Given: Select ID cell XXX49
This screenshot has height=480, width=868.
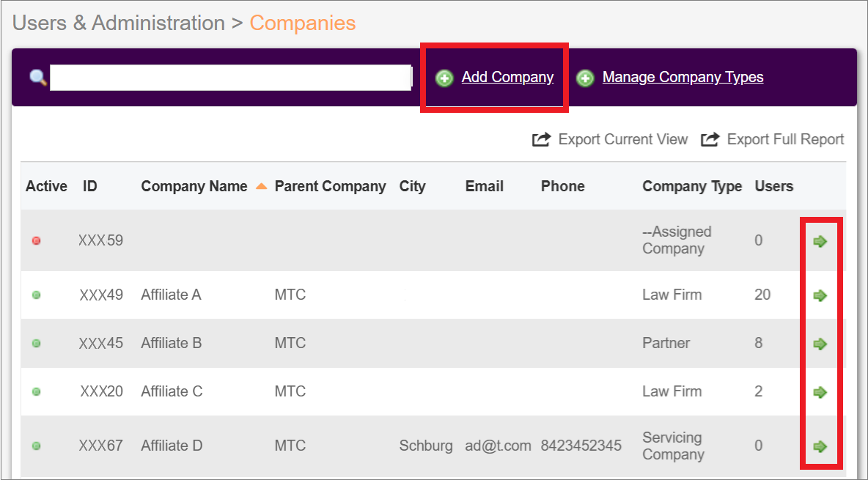Looking at the screenshot, I should pos(100,295).
